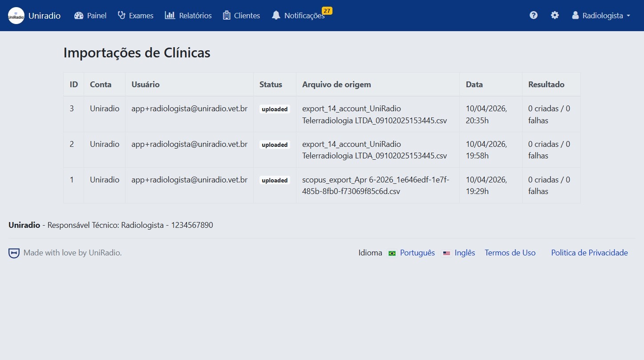This screenshot has height=360, width=644.
Task: Click the UniRadio logo in the navbar
Action: [x=16, y=15]
